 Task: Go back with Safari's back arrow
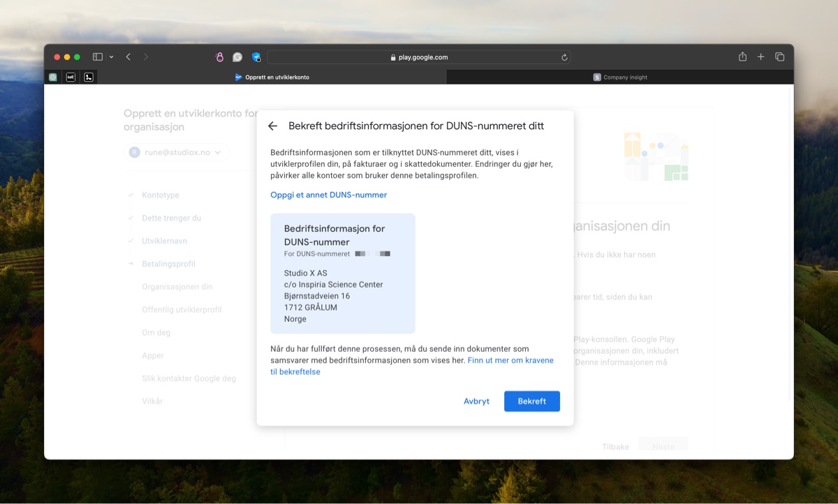pyautogui.click(x=128, y=57)
